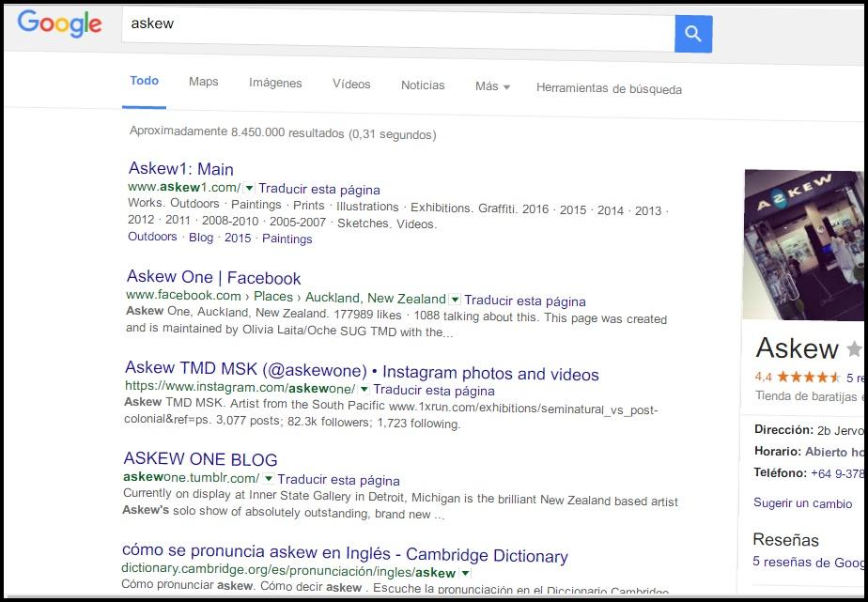This screenshot has width=868, height=602.
Task: Click the Google logo
Action: click(58, 23)
